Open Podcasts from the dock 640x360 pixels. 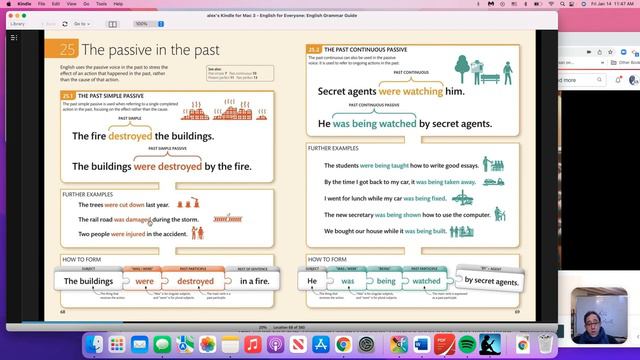click(276, 345)
